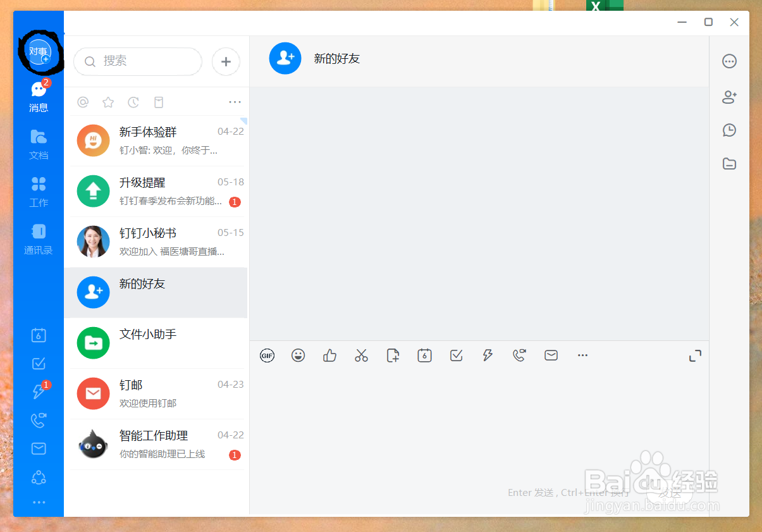Create a task with the checkbox icon
This screenshot has width=762, height=532.
pyautogui.click(x=456, y=356)
